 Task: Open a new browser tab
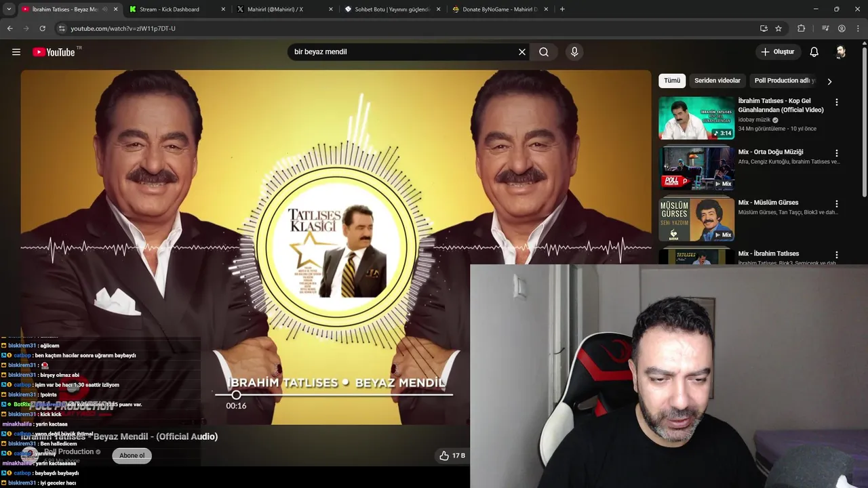point(562,9)
